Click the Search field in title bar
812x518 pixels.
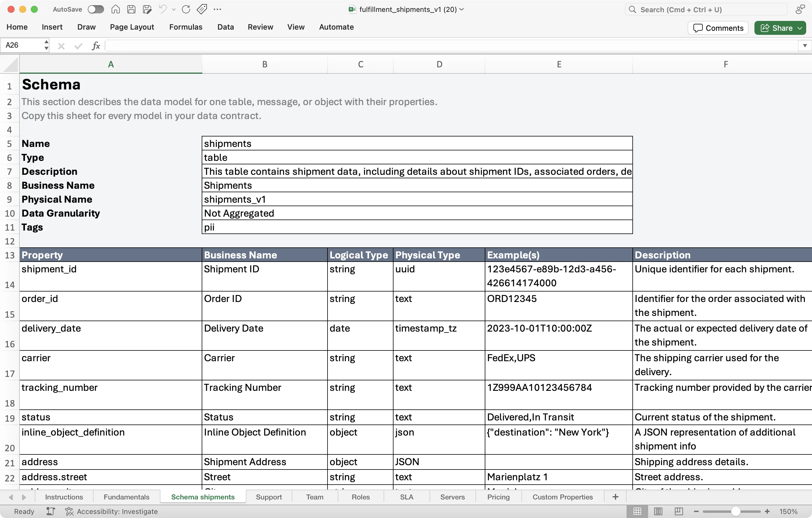(x=706, y=9)
